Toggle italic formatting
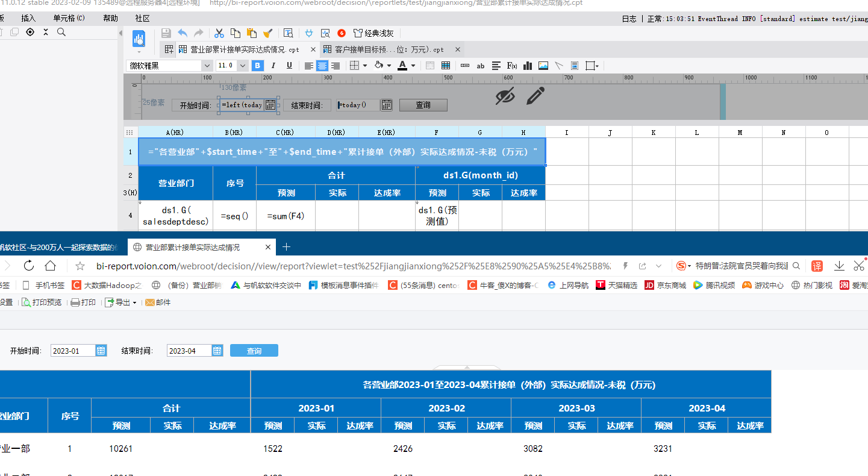 [x=273, y=66]
